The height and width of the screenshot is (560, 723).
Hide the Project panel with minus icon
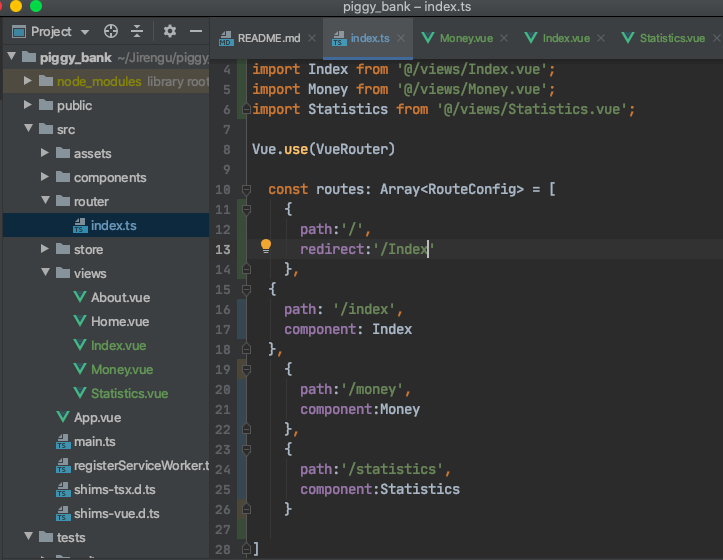196,31
